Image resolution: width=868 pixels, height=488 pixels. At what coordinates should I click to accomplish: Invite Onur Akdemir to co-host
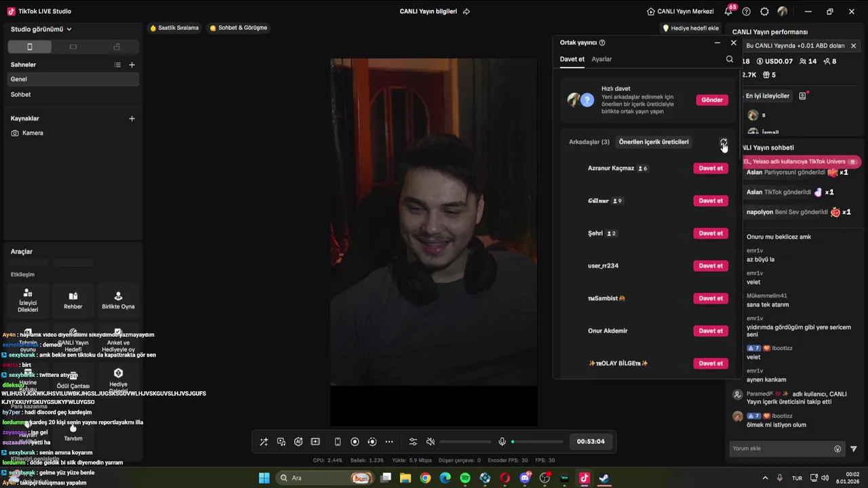point(711,331)
